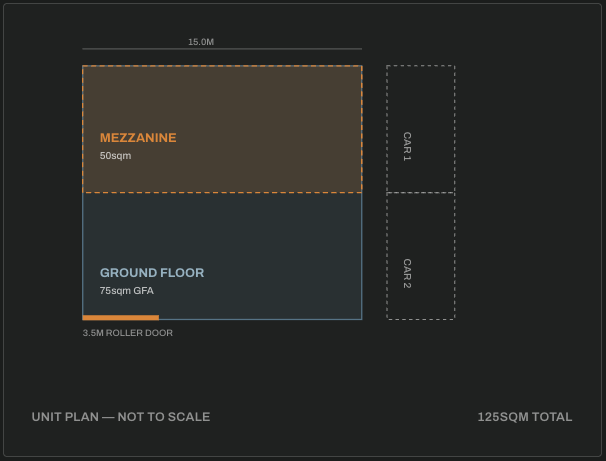Image resolution: width=606 pixels, height=461 pixels.
Task: Click the dashed divider between car spaces
Action: [x=420, y=192]
